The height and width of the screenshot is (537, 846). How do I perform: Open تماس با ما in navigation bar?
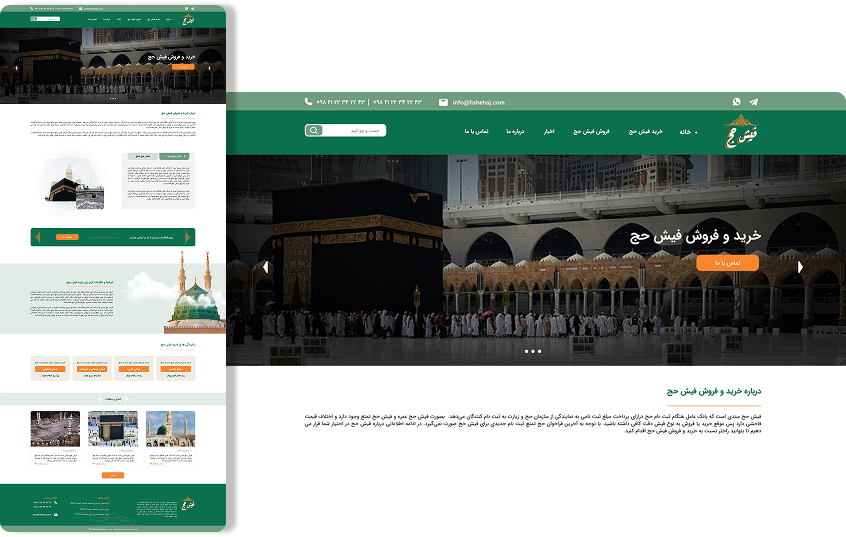(475, 132)
